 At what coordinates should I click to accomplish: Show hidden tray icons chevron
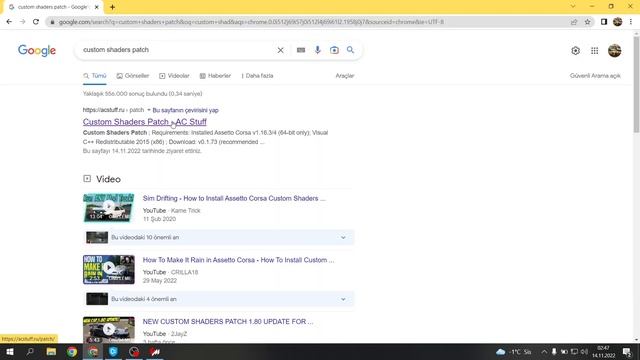(x=544, y=352)
